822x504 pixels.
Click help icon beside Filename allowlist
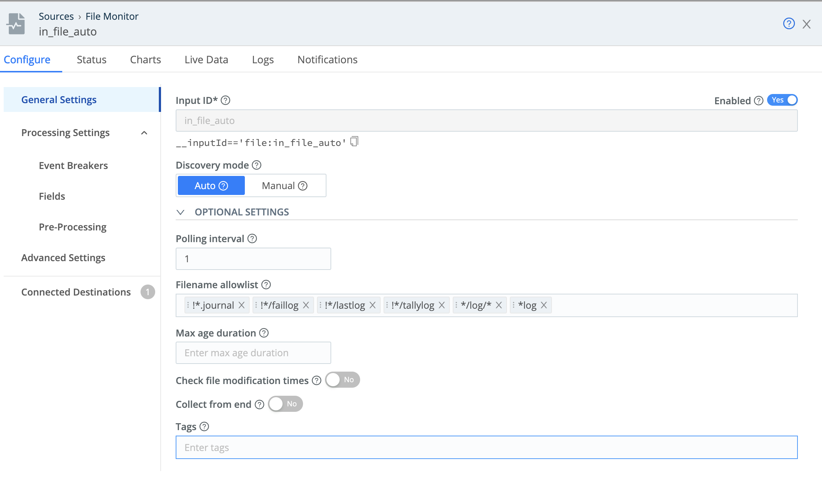point(266,285)
